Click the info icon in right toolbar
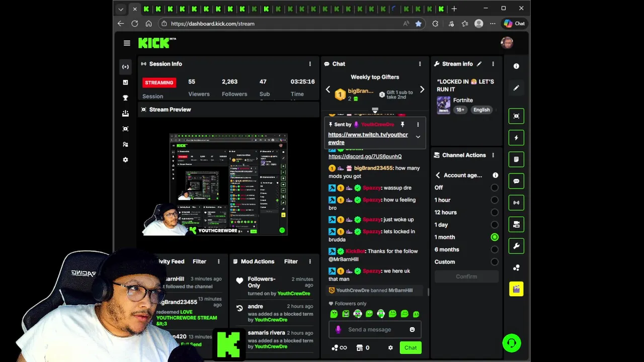This screenshot has width=644, height=362. (x=516, y=66)
